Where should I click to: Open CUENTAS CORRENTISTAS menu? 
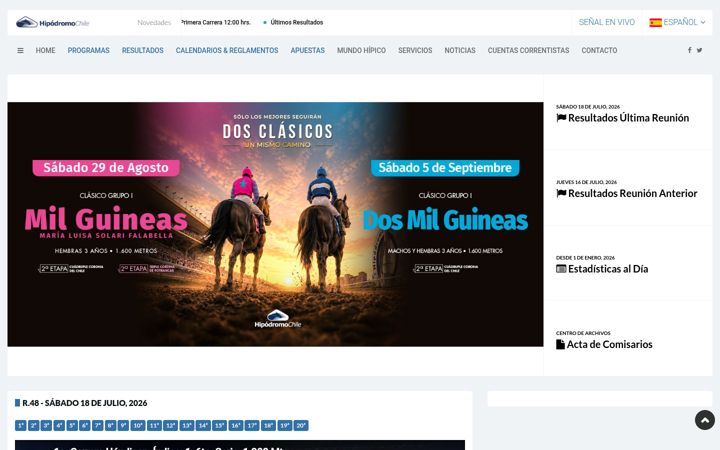point(529,51)
